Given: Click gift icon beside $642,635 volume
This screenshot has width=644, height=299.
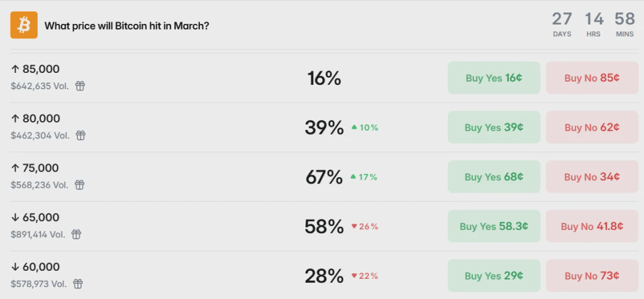Looking at the screenshot, I should pyautogui.click(x=80, y=86).
